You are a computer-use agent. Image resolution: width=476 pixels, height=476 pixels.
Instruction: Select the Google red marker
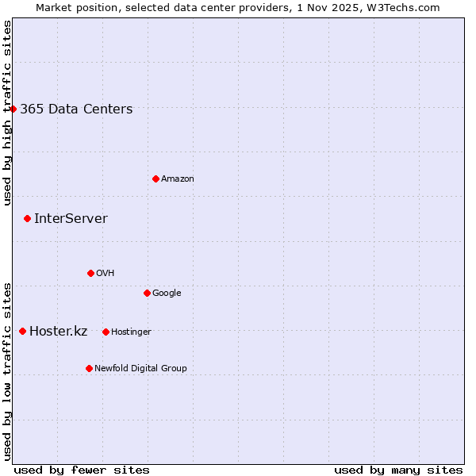click(147, 293)
